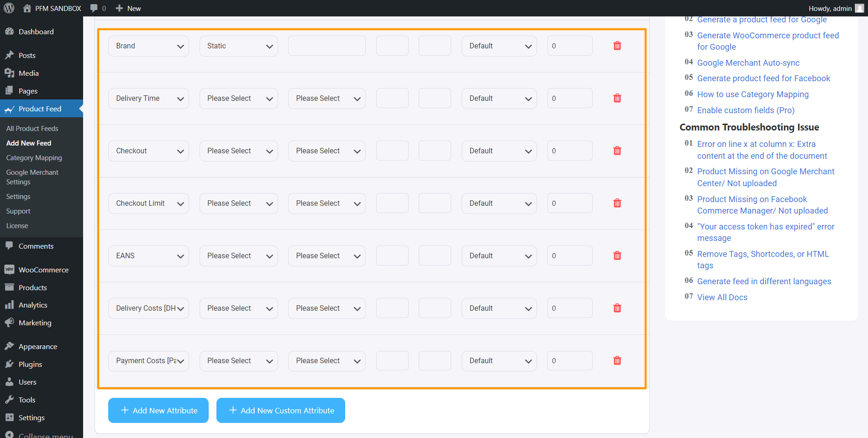Click the Product Feed sidebar icon
Image resolution: width=868 pixels, height=438 pixels.
click(x=9, y=109)
